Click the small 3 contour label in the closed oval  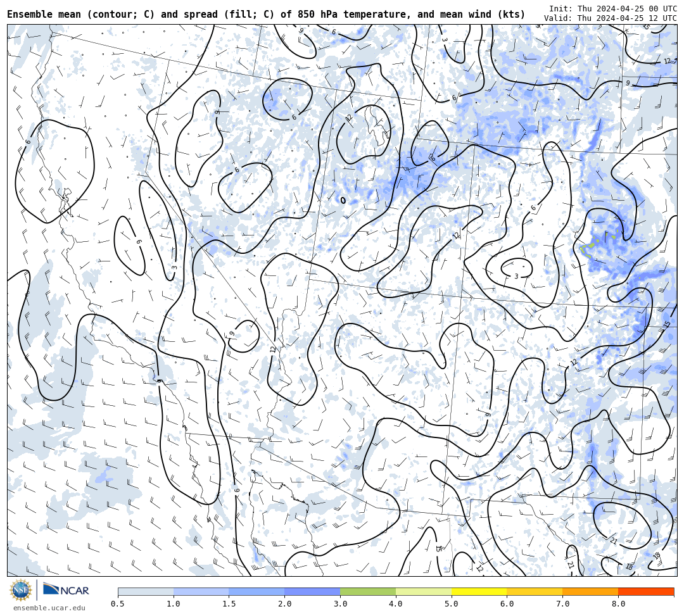(x=516, y=277)
